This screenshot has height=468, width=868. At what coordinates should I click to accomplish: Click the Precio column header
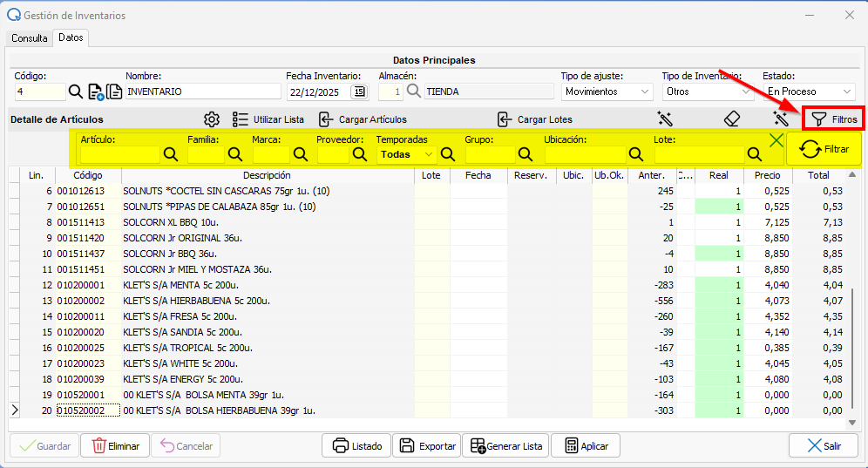click(x=768, y=175)
